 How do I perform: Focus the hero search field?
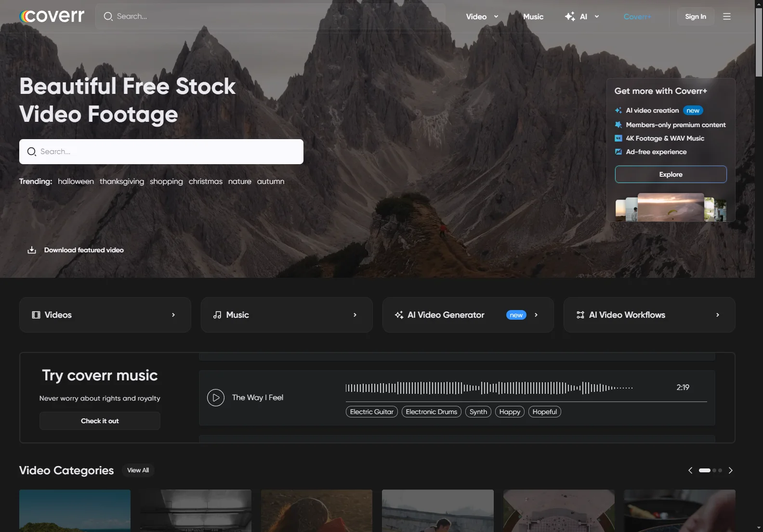pos(161,152)
